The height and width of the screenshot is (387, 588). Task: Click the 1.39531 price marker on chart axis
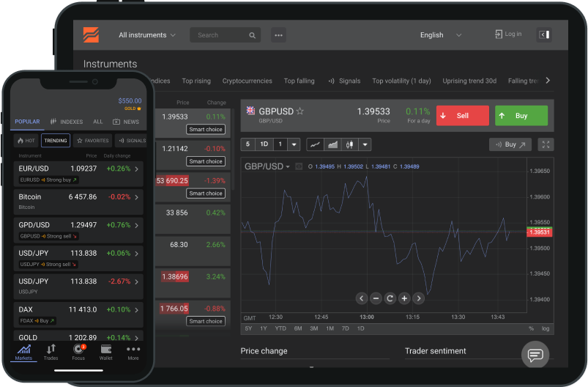click(539, 232)
